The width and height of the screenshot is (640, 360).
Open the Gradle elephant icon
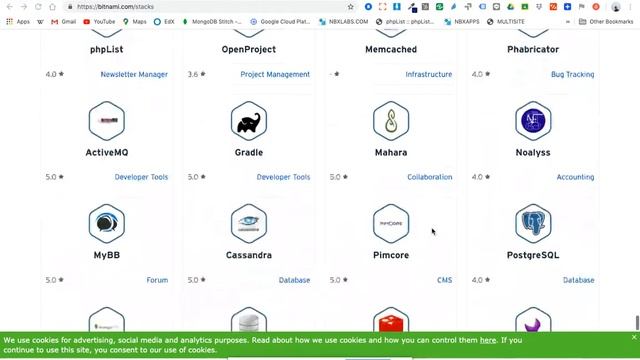249,121
